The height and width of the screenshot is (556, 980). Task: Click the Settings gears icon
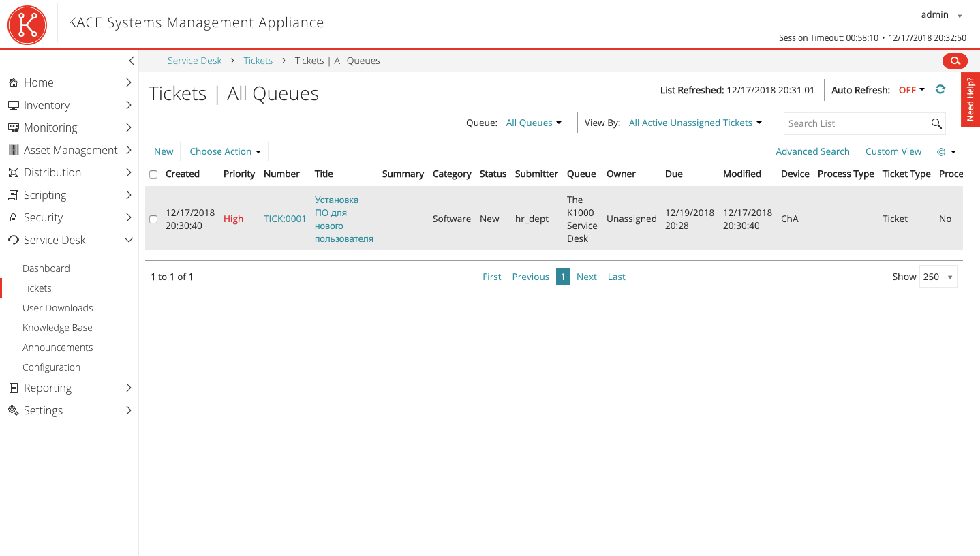13,410
